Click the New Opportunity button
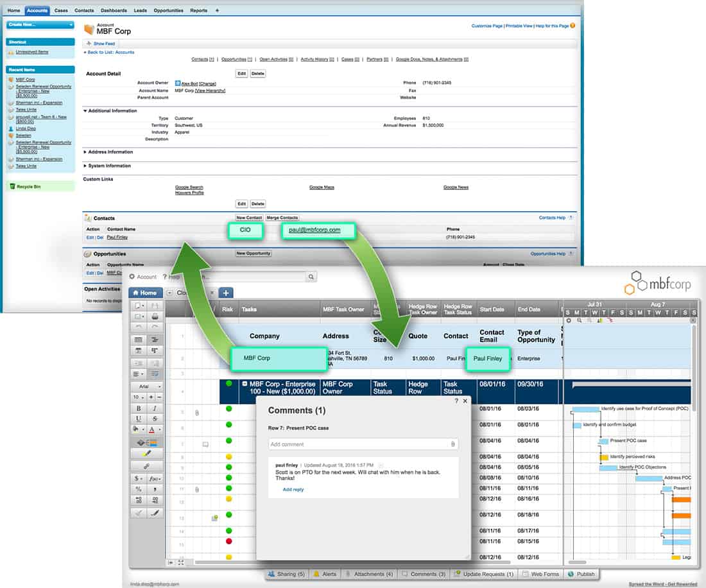This screenshot has width=706, height=588. [x=253, y=254]
